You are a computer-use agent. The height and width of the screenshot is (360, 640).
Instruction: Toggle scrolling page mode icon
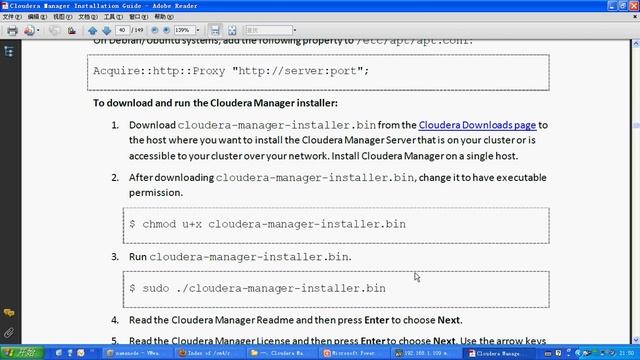click(x=215, y=30)
